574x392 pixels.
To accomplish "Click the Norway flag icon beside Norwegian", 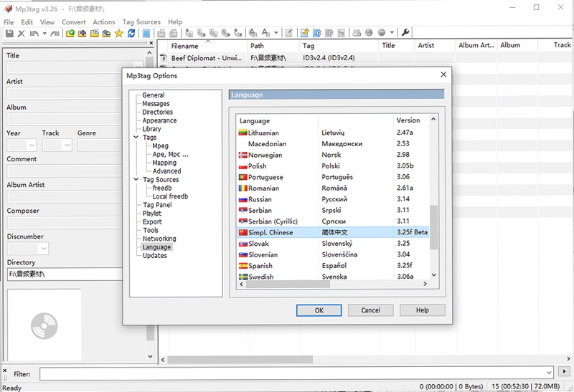I will tap(243, 155).
